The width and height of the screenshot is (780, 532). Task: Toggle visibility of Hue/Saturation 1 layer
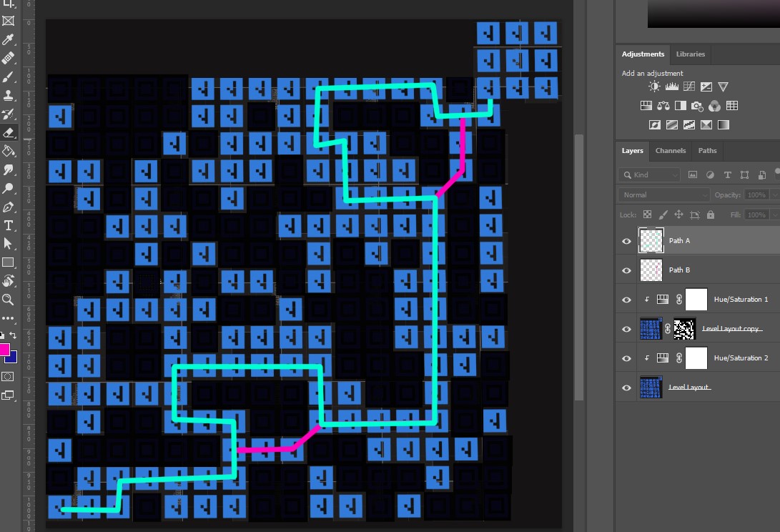[626, 300]
